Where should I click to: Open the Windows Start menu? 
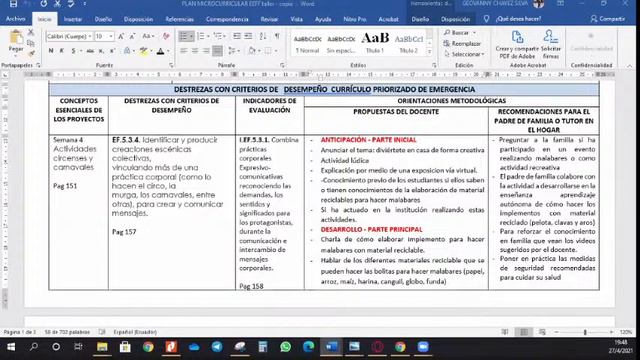[11, 347]
